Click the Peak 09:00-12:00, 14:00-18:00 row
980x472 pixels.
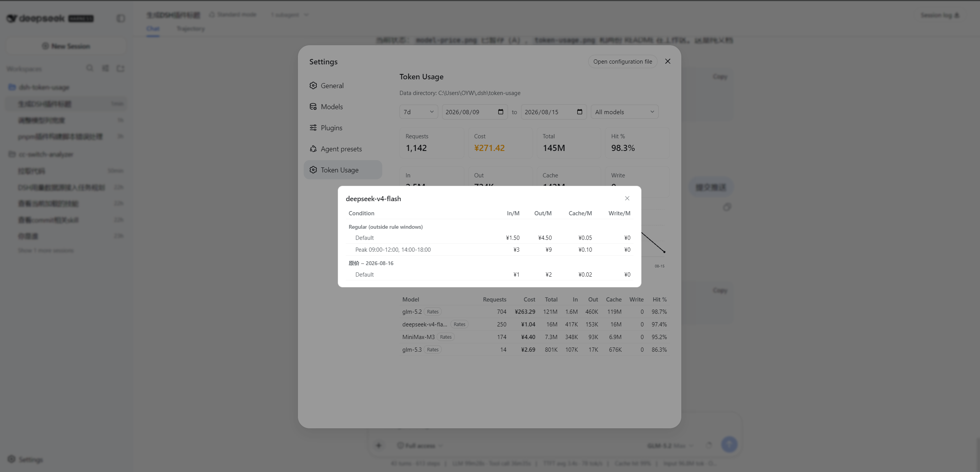pos(490,250)
